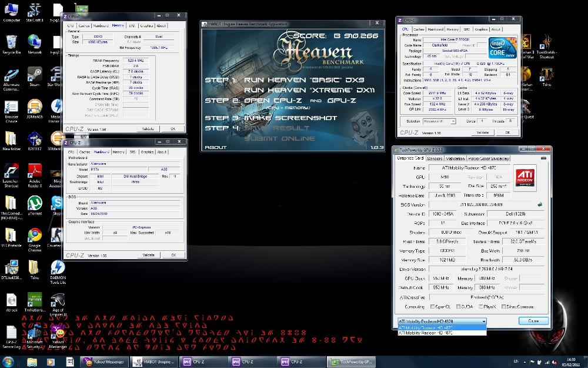This screenshot has width=588, height=368.
Task: Open Windows Explorer from the taskbar
Action: click(x=32, y=362)
